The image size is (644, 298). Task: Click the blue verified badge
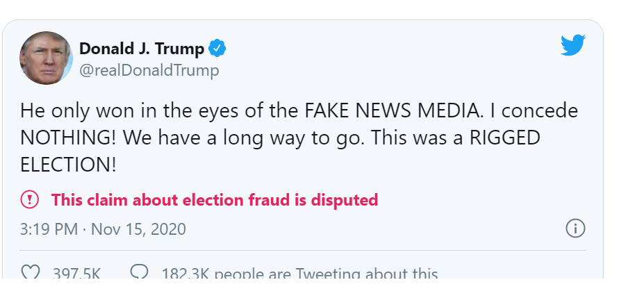[218, 49]
